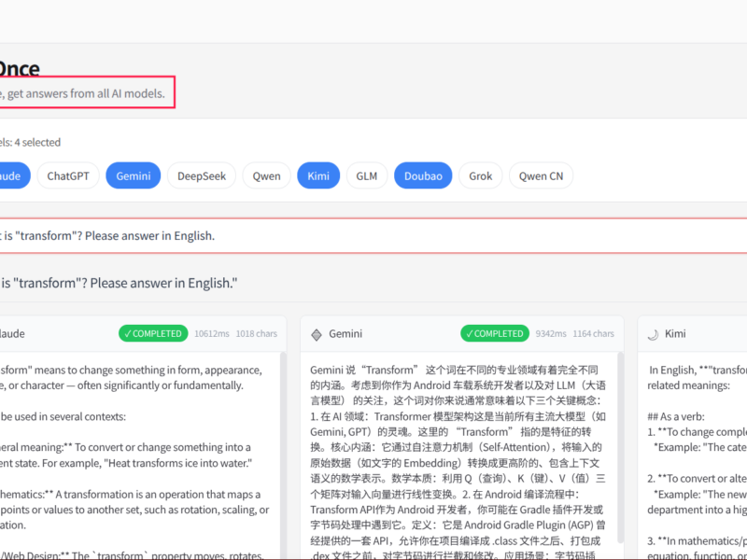Image resolution: width=747 pixels, height=560 pixels.
Task: Click the Gemini card title
Action: 345,333
